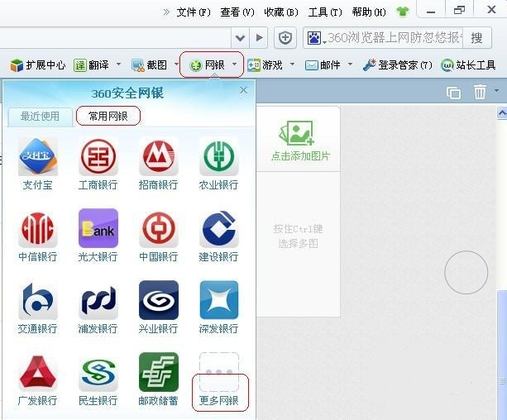The height and width of the screenshot is (420, 507).
Task: Click the shield security icon
Action: pos(285,38)
